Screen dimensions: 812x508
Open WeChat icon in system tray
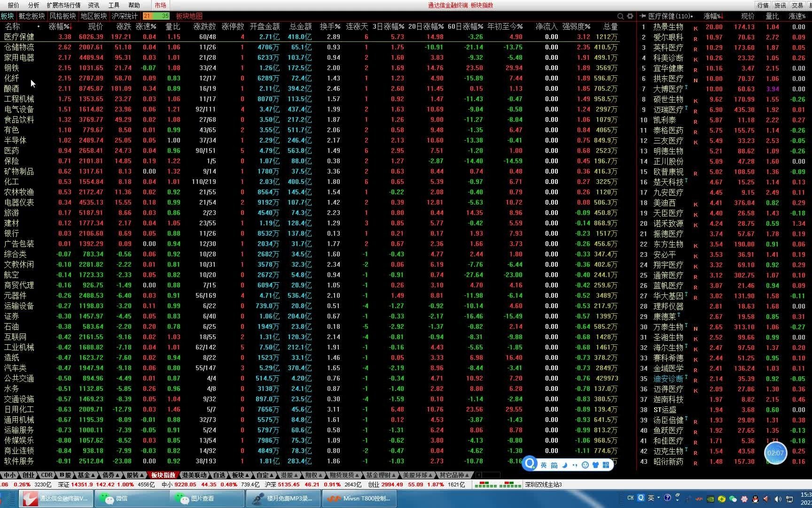pyautogui.click(x=733, y=499)
